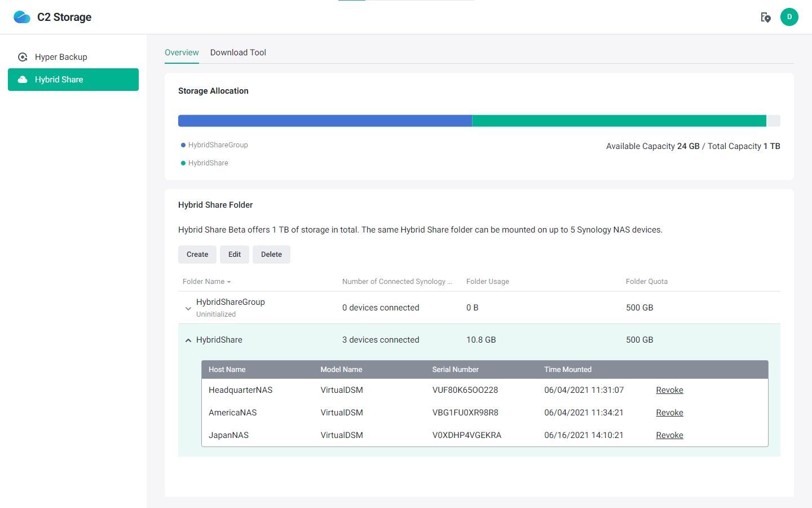Click the AmericaNAS host name
Image resolution: width=812 pixels, height=508 pixels.
pos(233,413)
